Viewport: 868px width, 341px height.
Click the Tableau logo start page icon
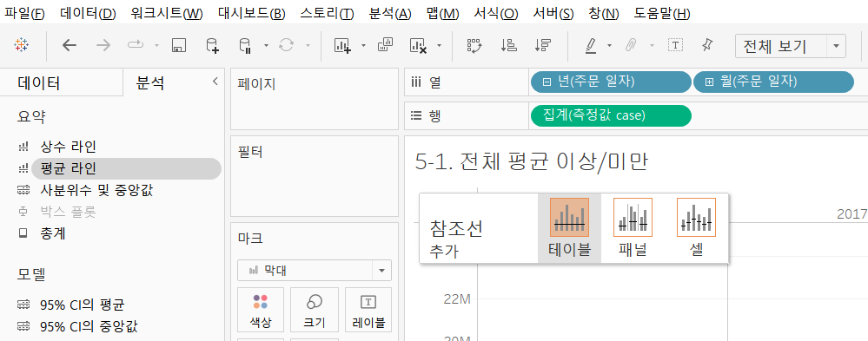22,45
